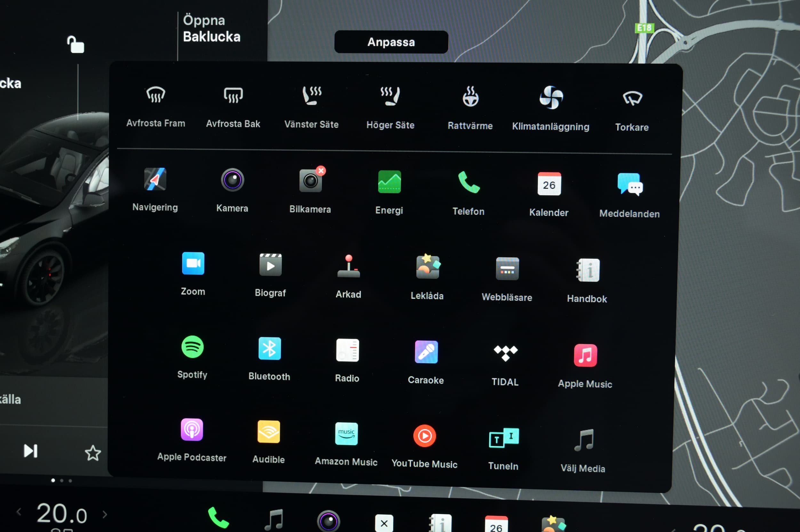Open manual icon in bottom dock
The image size is (800, 532).
pyautogui.click(x=441, y=523)
